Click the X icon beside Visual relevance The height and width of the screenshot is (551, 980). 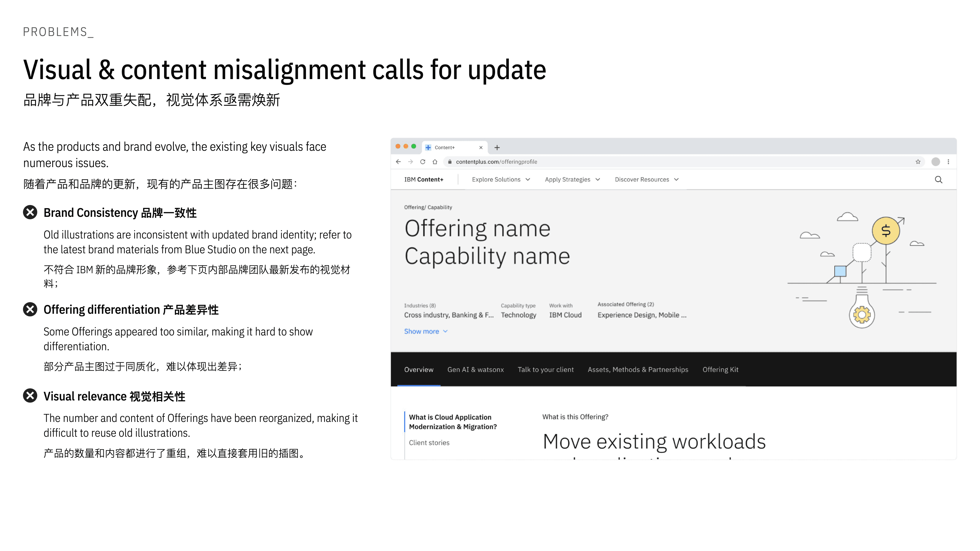(x=30, y=395)
